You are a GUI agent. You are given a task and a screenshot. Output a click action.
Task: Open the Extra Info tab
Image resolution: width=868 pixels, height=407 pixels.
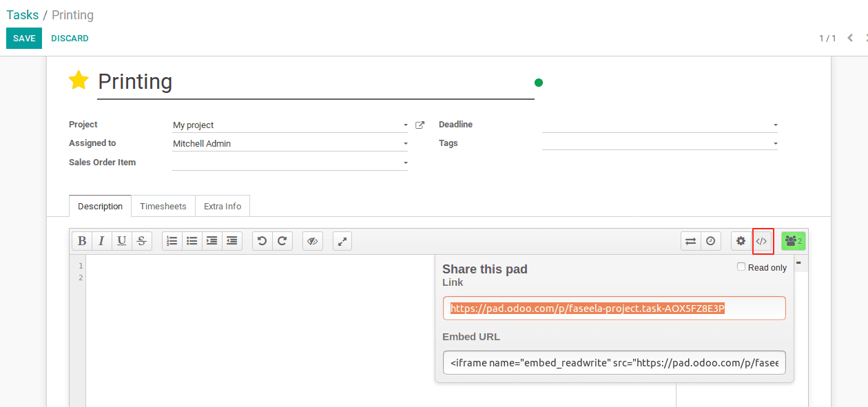pos(223,206)
